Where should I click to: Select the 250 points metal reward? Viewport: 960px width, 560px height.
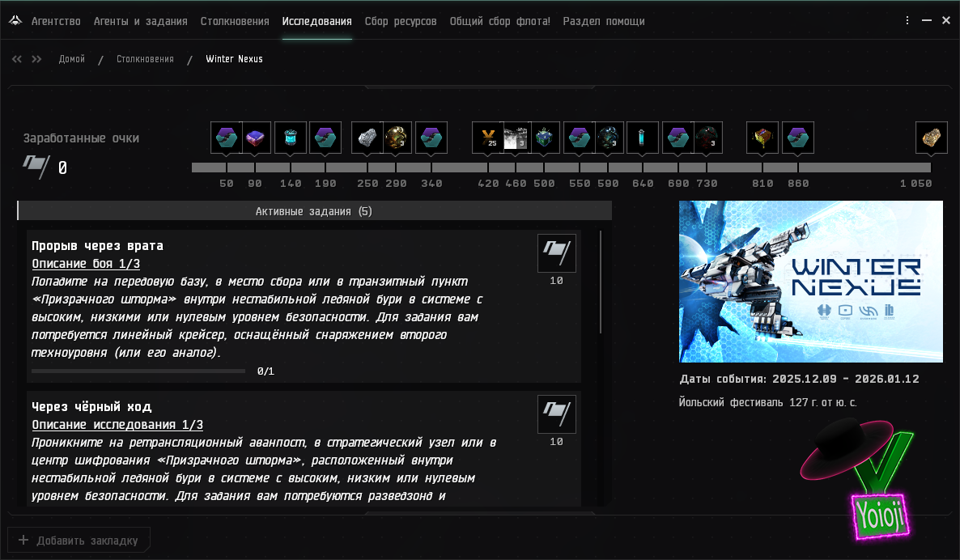(x=367, y=137)
